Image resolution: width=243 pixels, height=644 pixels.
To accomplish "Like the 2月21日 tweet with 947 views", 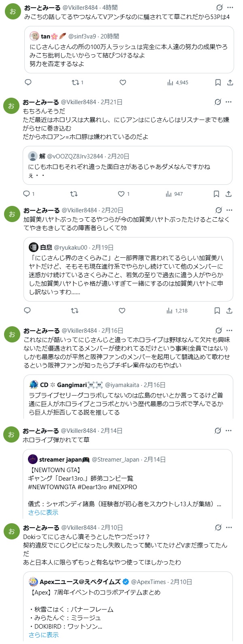I will tap(121, 194).
